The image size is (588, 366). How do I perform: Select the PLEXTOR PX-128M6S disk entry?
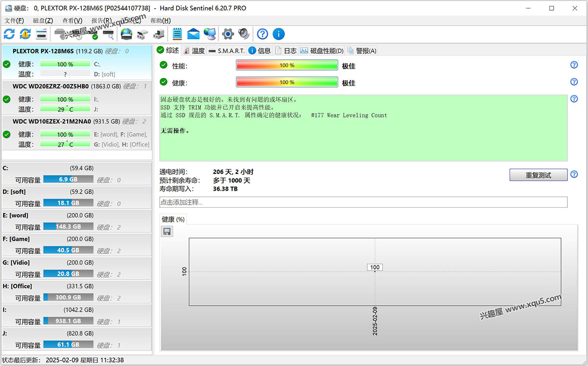pos(77,63)
